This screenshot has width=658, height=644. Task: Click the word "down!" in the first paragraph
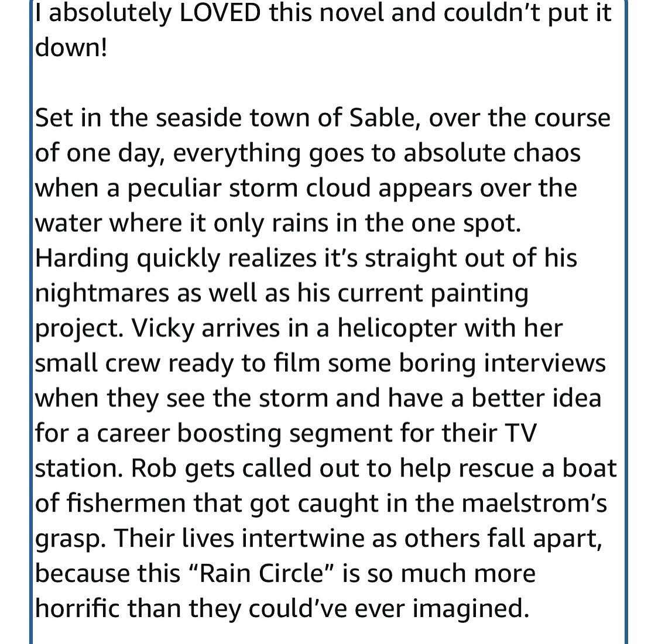71,48
